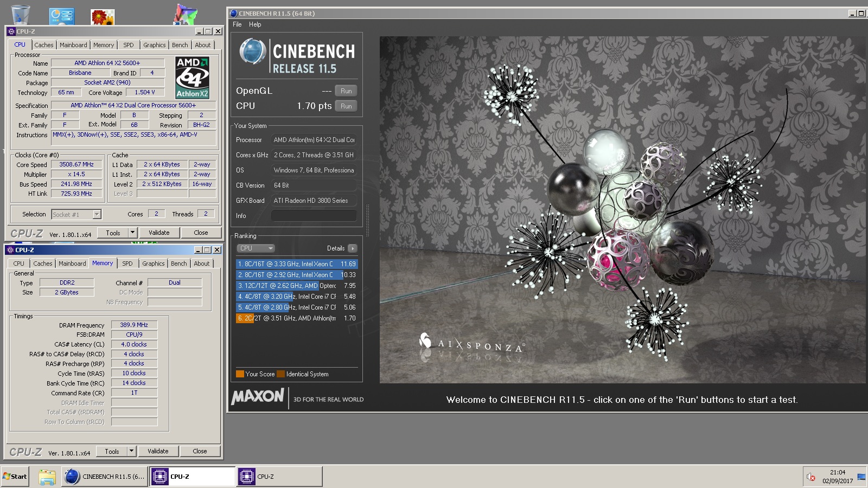Open the CPU ranking type dropdown in Cinebench
Screen dimensions: 868x488
click(256, 248)
